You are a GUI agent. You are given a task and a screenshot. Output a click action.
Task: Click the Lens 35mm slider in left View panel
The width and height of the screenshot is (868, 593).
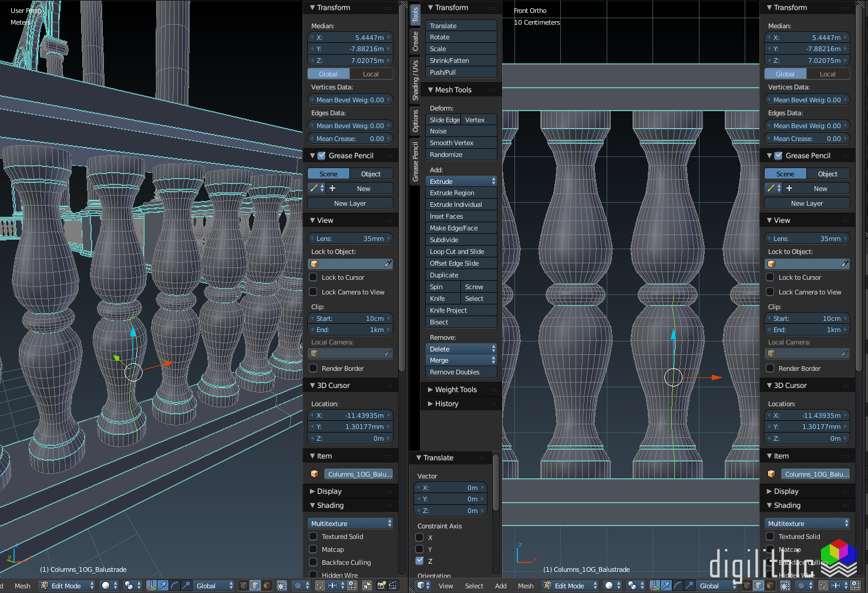(x=350, y=239)
